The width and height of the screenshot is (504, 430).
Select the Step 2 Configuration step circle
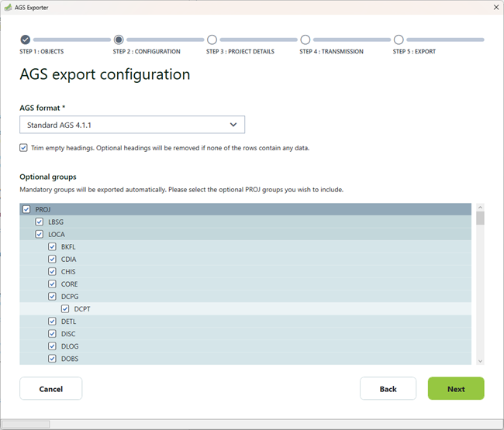tap(119, 40)
